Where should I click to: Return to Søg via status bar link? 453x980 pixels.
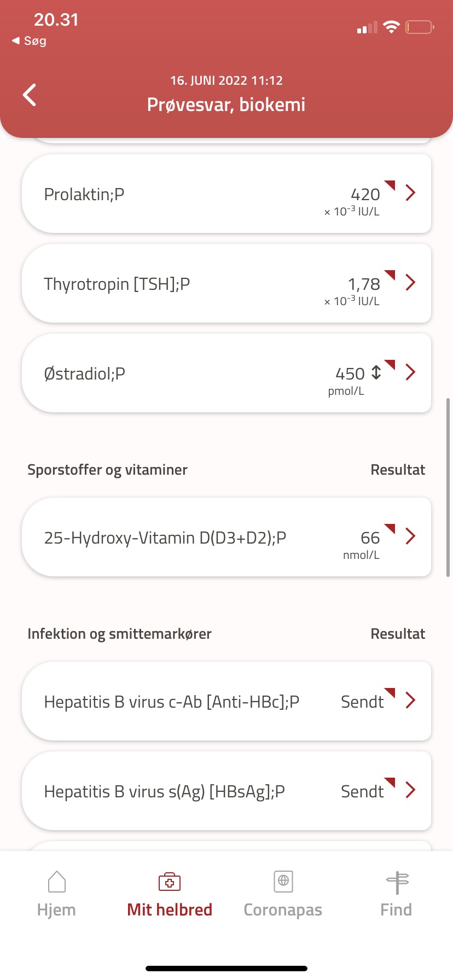30,41
